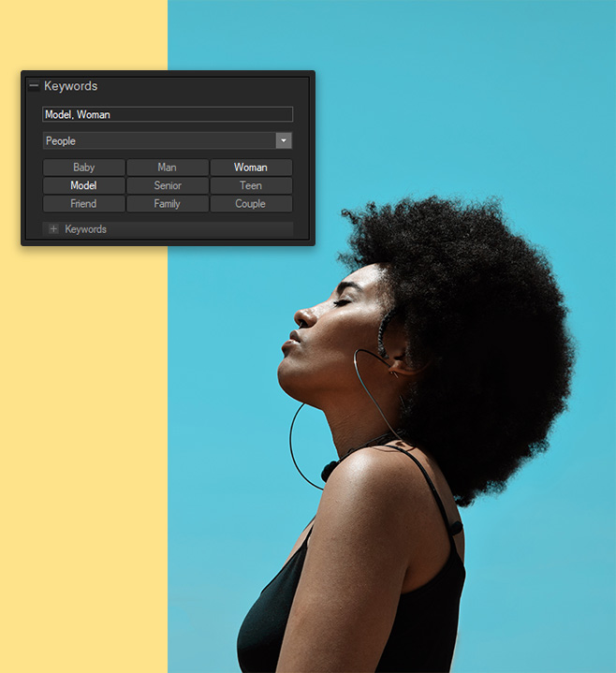Collapse the Keywords panel with minus icon
This screenshot has width=616, height=673.
coord(34,86)
